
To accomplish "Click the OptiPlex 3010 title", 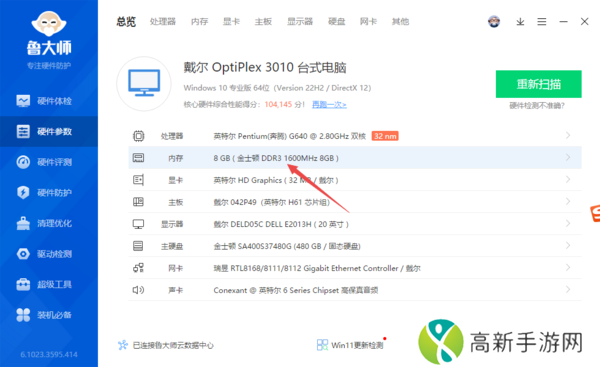I will click(265, 68).
